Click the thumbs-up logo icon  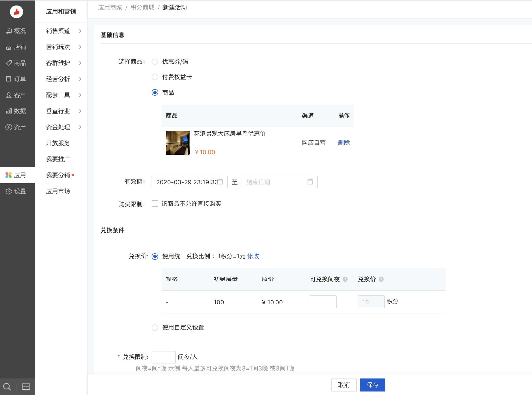click(17, 12)
